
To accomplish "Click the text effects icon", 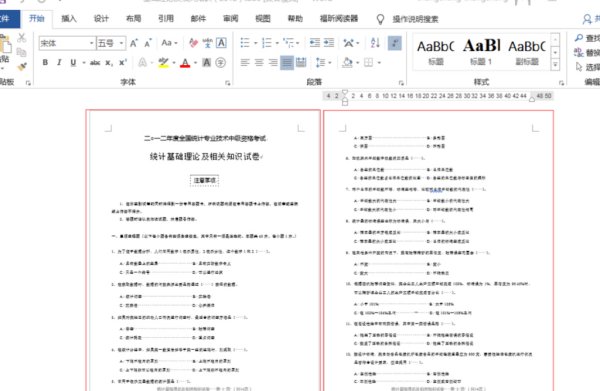I will (x=142, y=62).
